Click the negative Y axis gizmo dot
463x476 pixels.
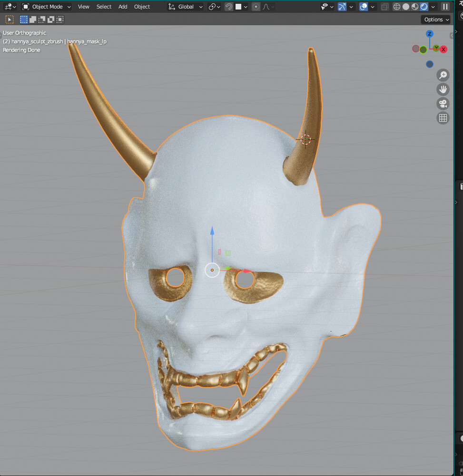point(423,50)
